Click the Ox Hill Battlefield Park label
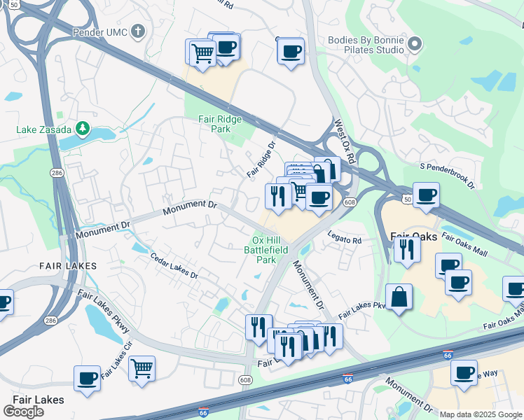Screen dimensions: 524x420 [x=266, y=250]
